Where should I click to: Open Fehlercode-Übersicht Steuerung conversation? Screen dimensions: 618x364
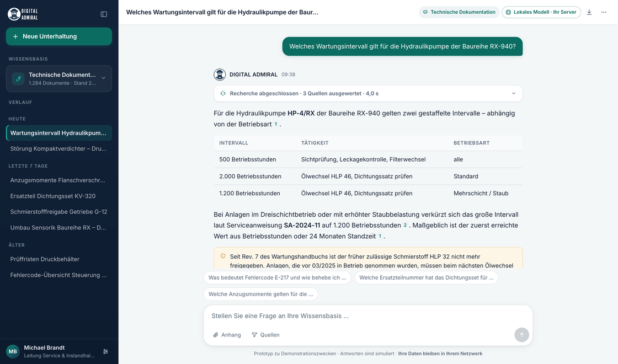point(58,275)
